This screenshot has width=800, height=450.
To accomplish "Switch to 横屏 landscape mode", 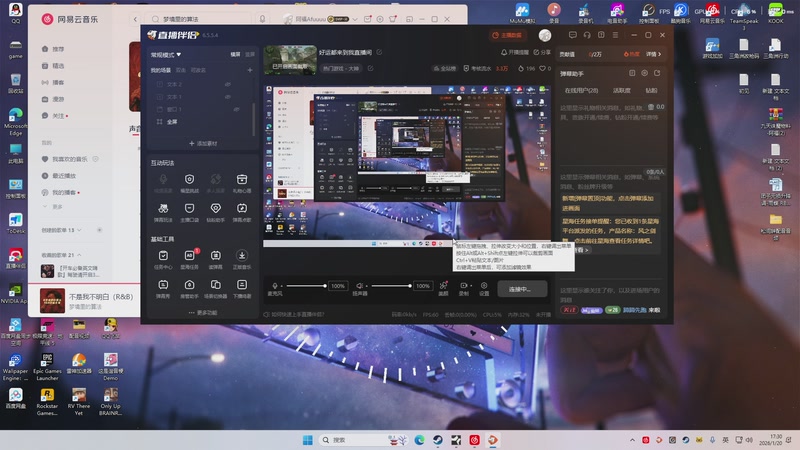I will (x=235, y=54).
